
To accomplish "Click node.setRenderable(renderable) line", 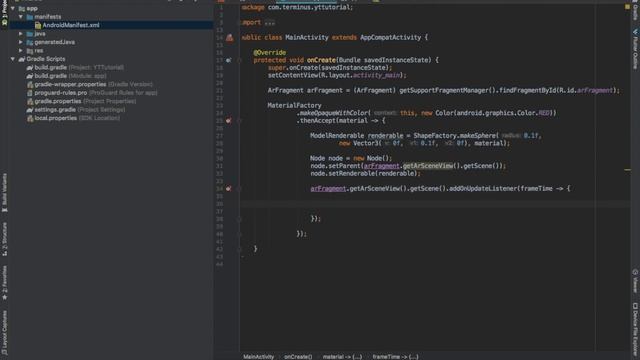I will pyautogui.click(x=365, y=173).
